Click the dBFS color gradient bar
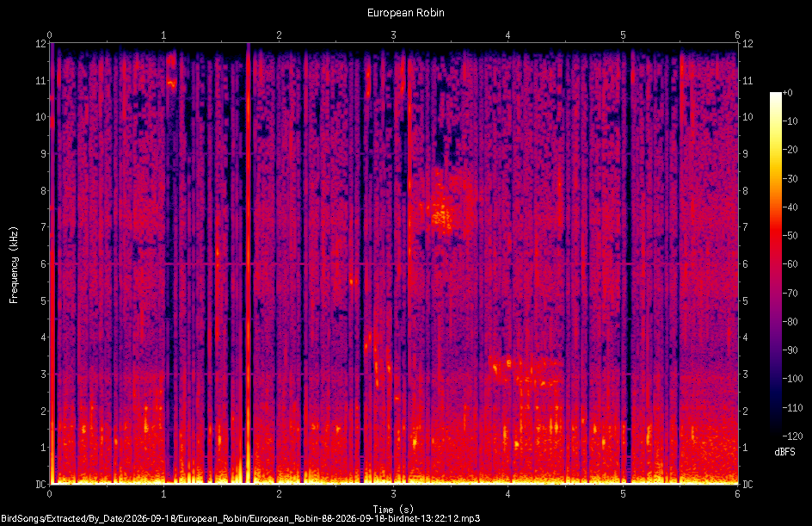The height and width of the screenshot is (526, 812). 775,263
